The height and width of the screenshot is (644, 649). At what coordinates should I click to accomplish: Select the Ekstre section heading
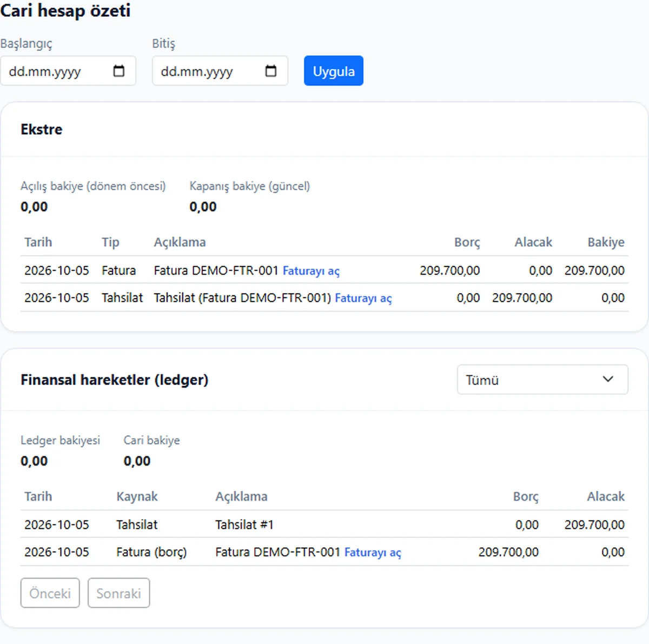[x=42, y=130]
